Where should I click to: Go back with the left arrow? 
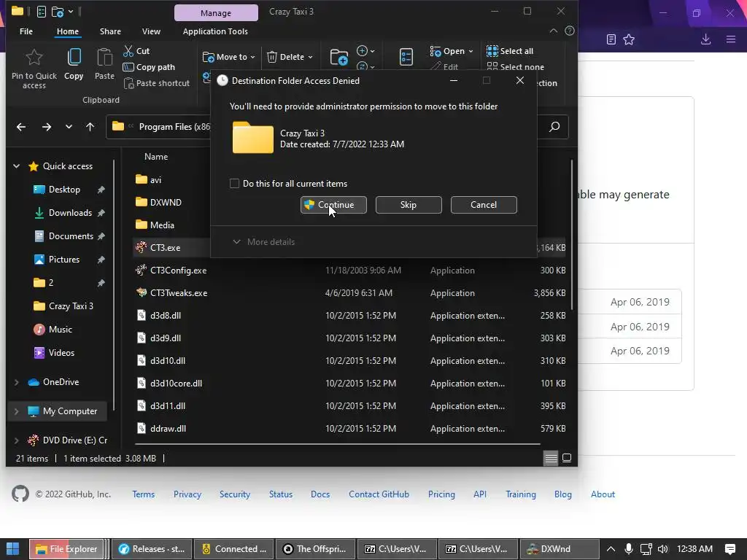click(x=21, y=127)
